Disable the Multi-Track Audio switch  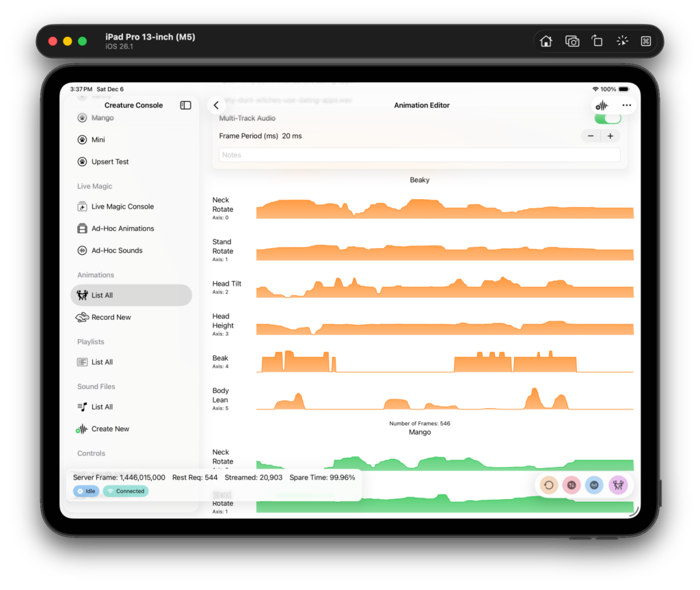(608, 118)
